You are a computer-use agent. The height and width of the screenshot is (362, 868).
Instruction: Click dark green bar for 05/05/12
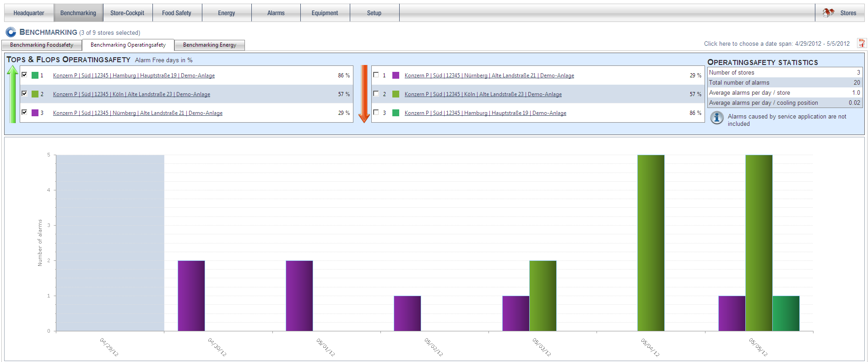(x=786, y=313)
